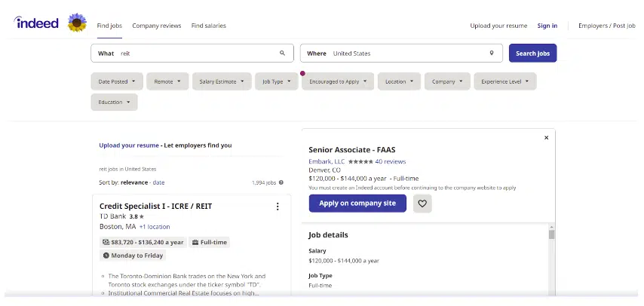Open Embark, LLC company link
Image resolution: width=644 pixels, height=306 pixels.
[326, 161]
